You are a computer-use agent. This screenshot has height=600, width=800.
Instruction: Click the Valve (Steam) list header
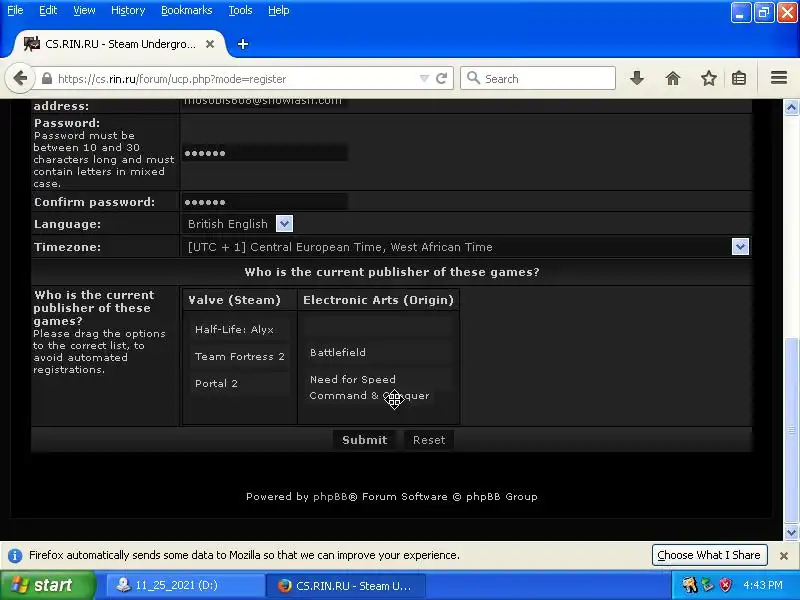[x=234, y=300]
